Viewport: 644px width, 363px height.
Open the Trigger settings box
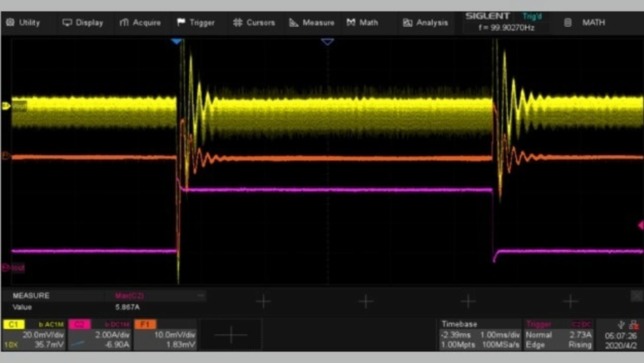[x=559, y=334]
